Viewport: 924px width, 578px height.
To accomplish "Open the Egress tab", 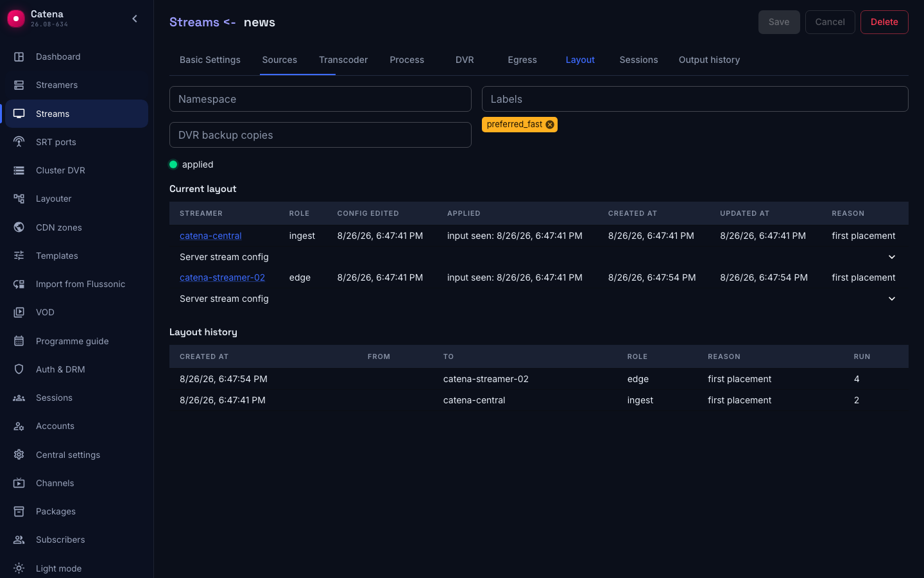I will pos(522,60).
